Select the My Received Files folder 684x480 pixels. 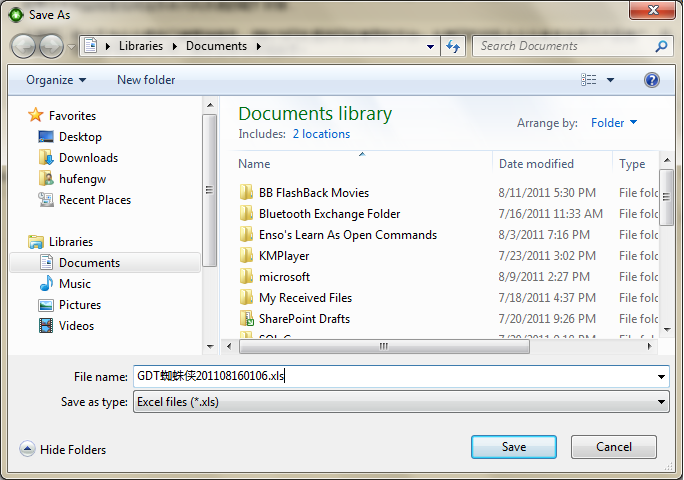coord(305,298)
